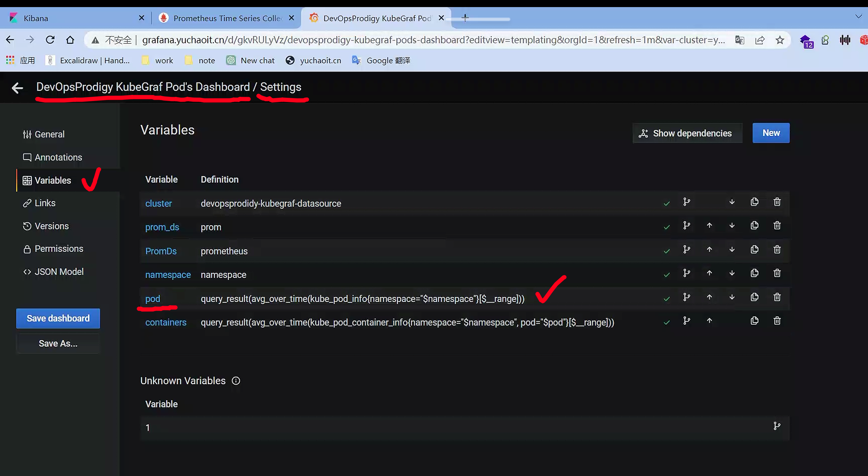Bookmark this page with star icon
Image resolution: width=868 pixels, height=476 pixels.
779,40
